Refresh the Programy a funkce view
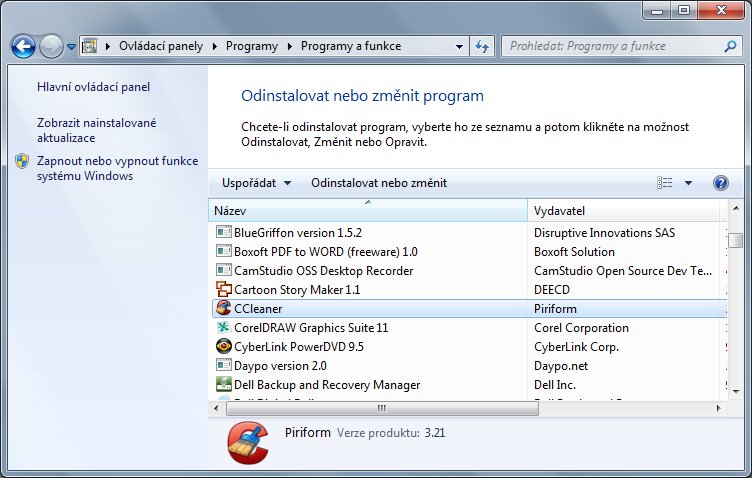 tap(482, 47)
